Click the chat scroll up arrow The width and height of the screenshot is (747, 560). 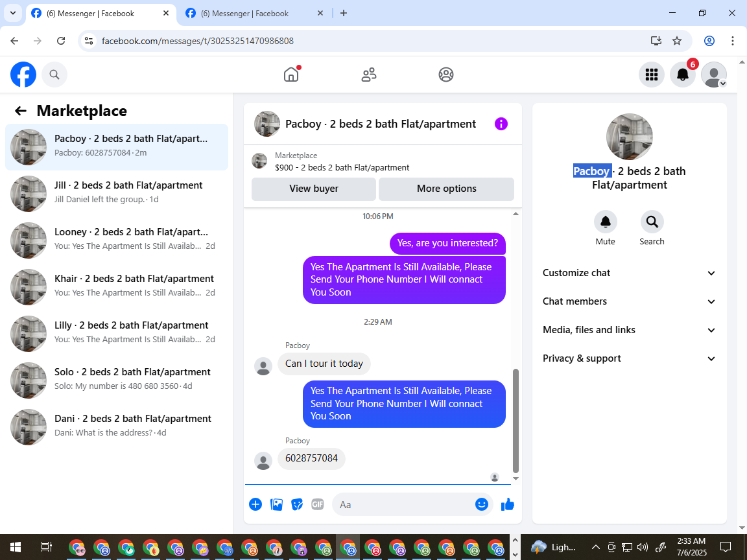516,214
